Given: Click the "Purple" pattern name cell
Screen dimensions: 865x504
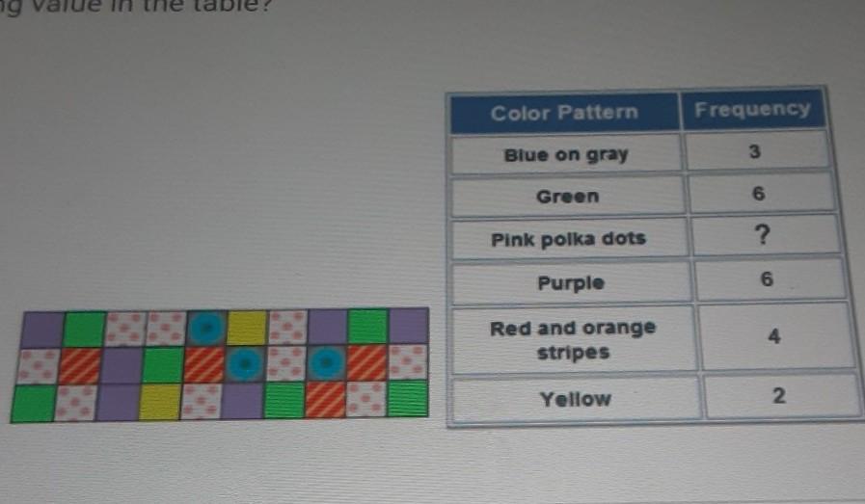Looking at the screenshot, I should pos(572,283).
